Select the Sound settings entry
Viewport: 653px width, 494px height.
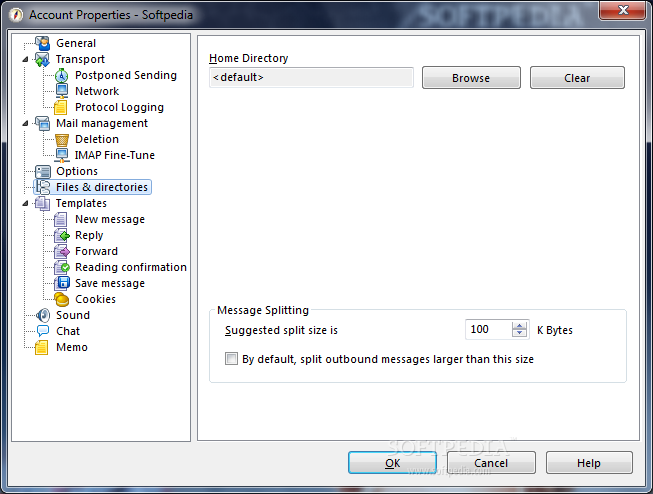(73, 315)
